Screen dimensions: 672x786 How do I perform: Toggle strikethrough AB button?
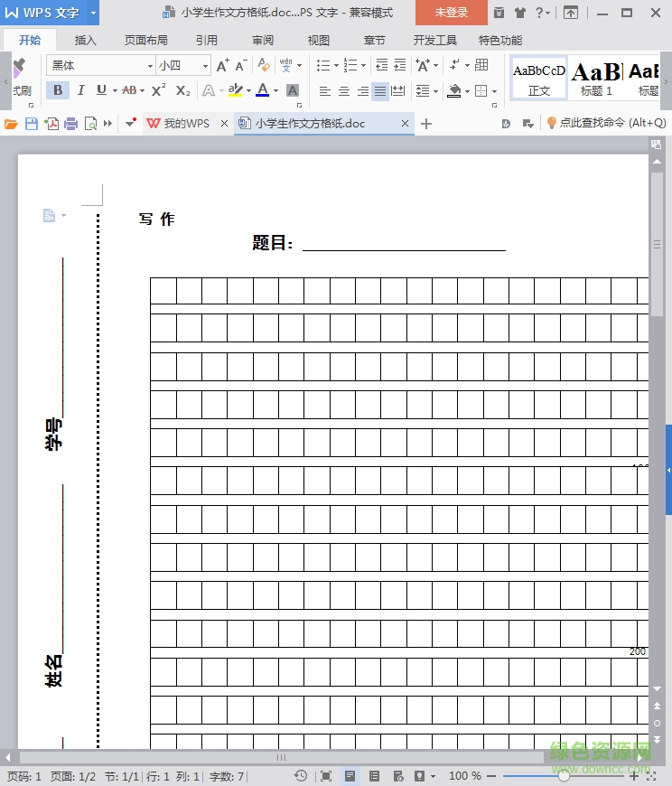point(129,90)
